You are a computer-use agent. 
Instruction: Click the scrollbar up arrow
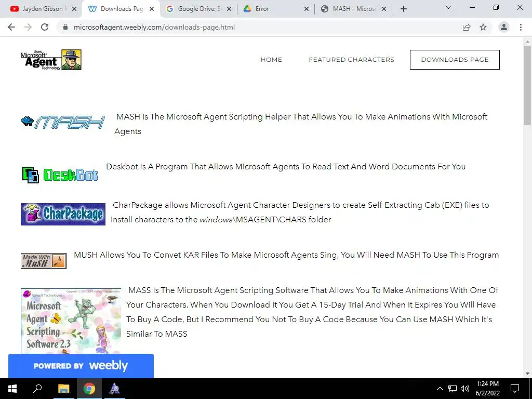pos(527,42)
